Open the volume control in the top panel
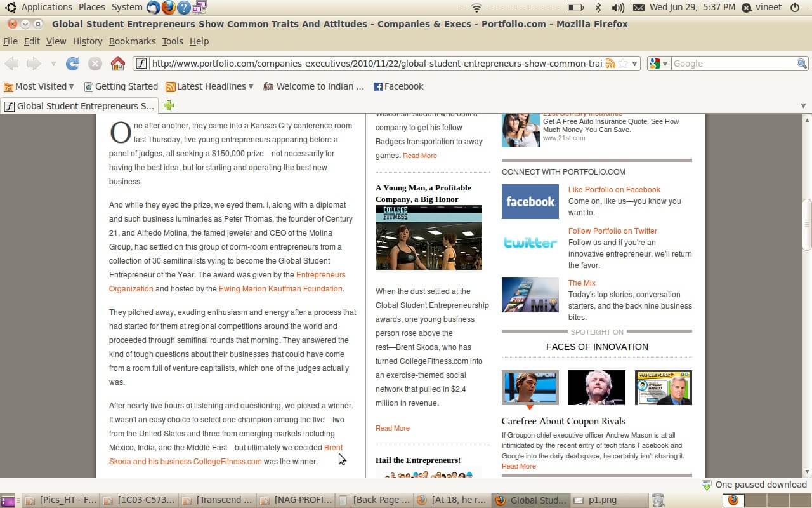Viewport: 812px width, 508px height. pyautogui.click(x=617, y=8)
